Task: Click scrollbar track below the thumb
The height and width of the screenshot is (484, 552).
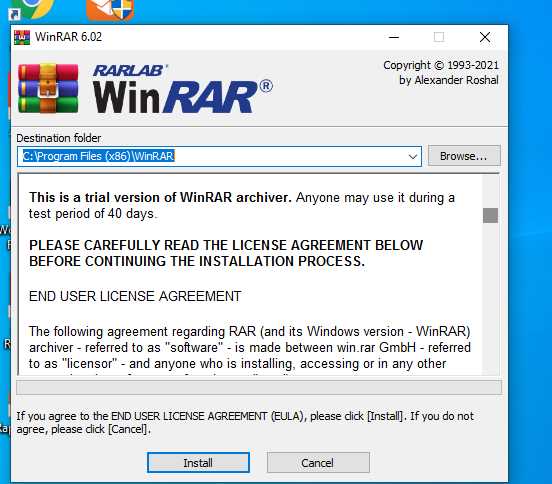Action: pos(490,298)
